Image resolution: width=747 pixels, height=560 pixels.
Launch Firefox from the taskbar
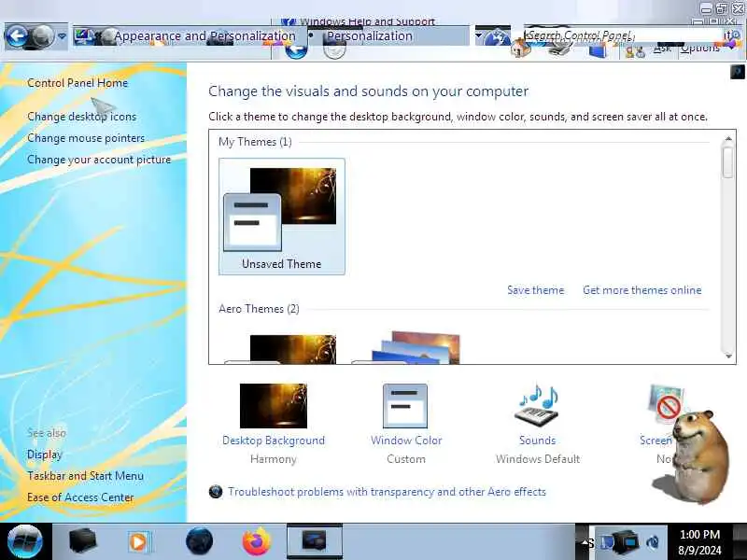coord(257,541)
